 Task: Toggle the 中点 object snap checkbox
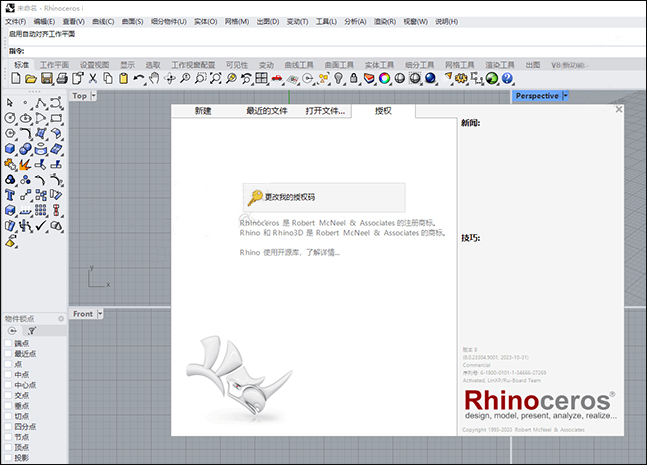pyautogui.click(x=8, y=375)
